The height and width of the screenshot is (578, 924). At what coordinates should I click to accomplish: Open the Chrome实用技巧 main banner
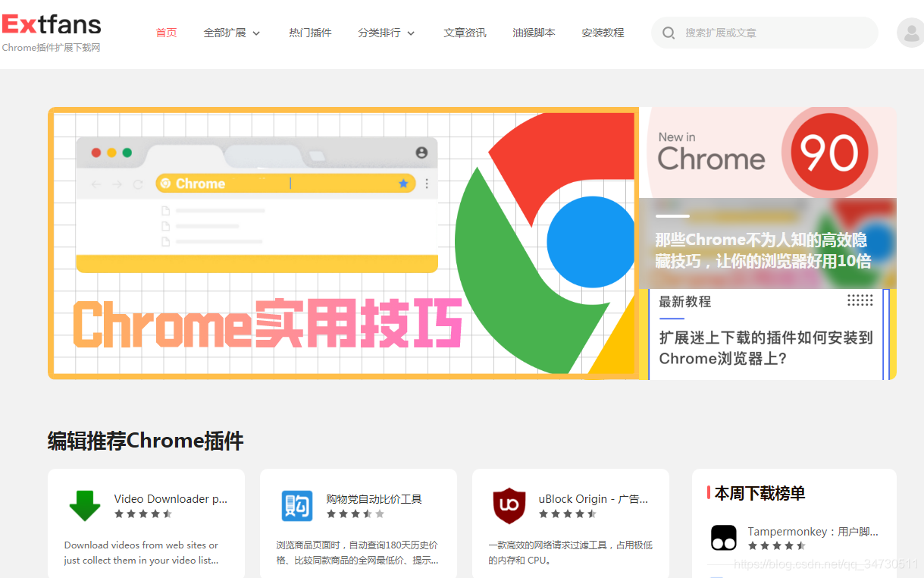[x=343, y=243]
